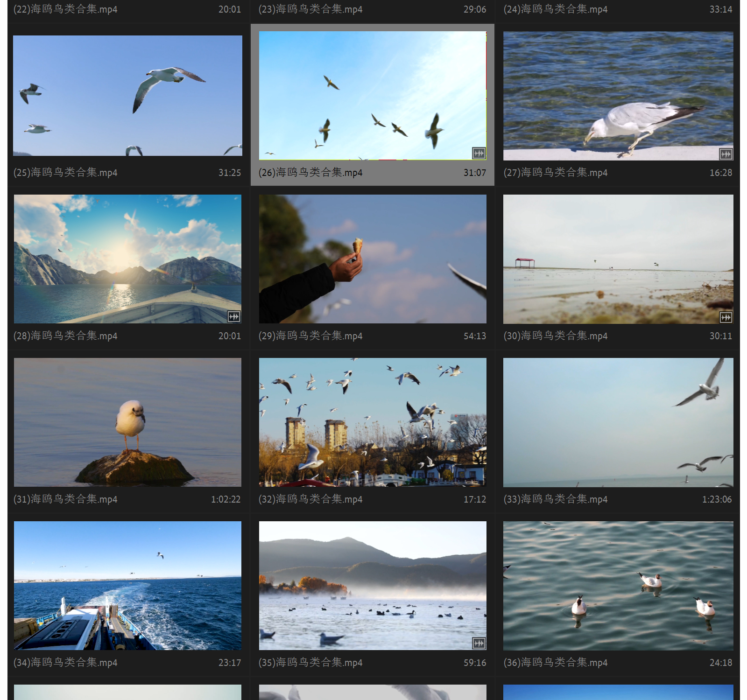Click the 20:01 duration of clip (28)
Screen dimensions: 747x700
(x=230, y=336)
